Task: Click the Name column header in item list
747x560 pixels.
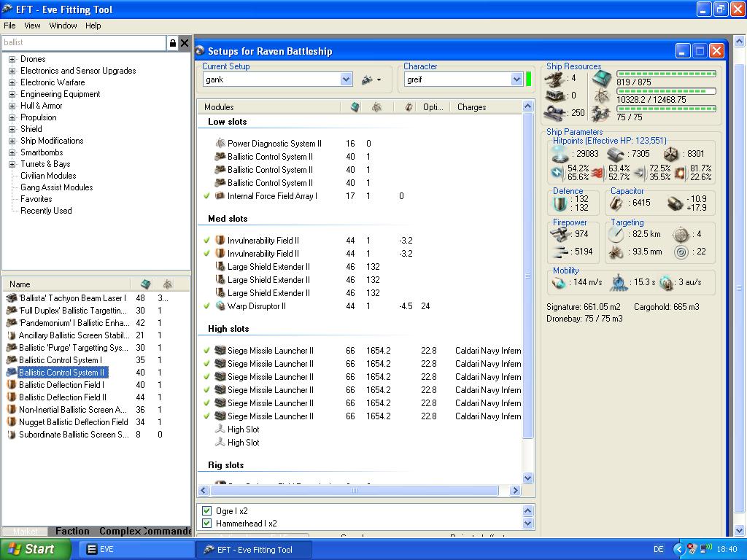Action: coord(67,284)
